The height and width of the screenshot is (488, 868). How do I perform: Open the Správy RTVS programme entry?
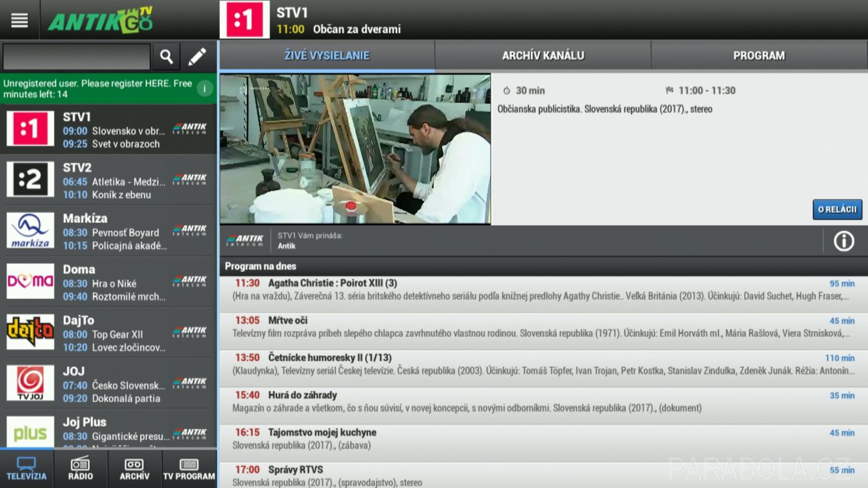pos(544,475)
